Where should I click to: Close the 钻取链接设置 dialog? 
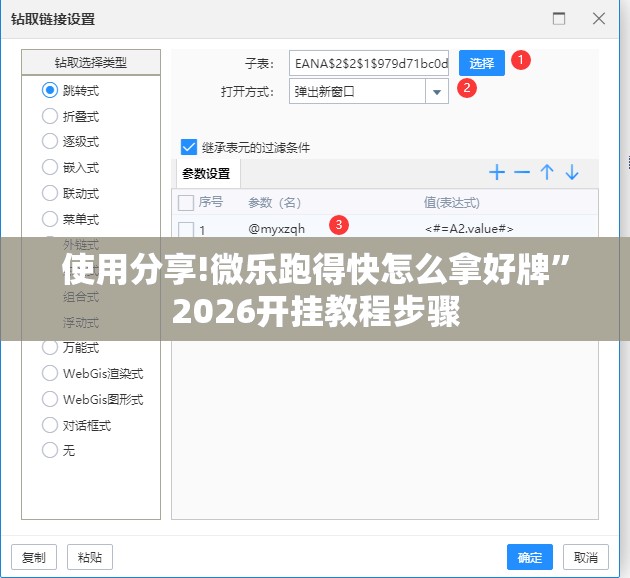(599, 18)
